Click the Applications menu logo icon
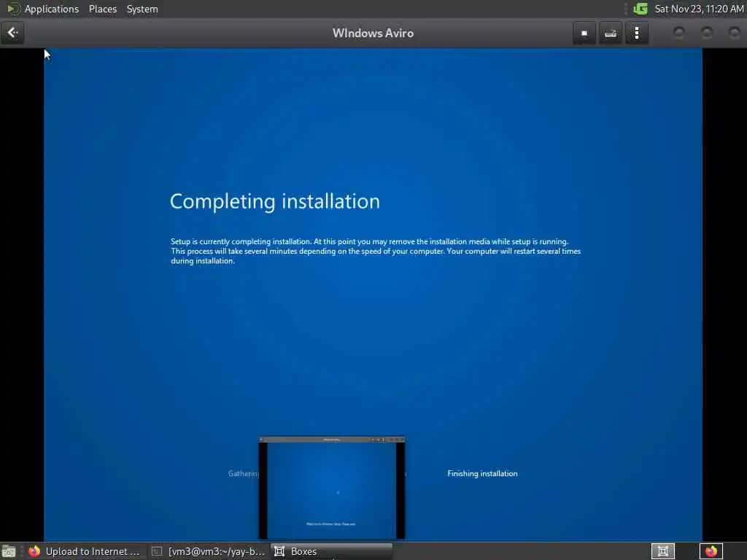This screenshot has height=560, width=747. (13, 9)
